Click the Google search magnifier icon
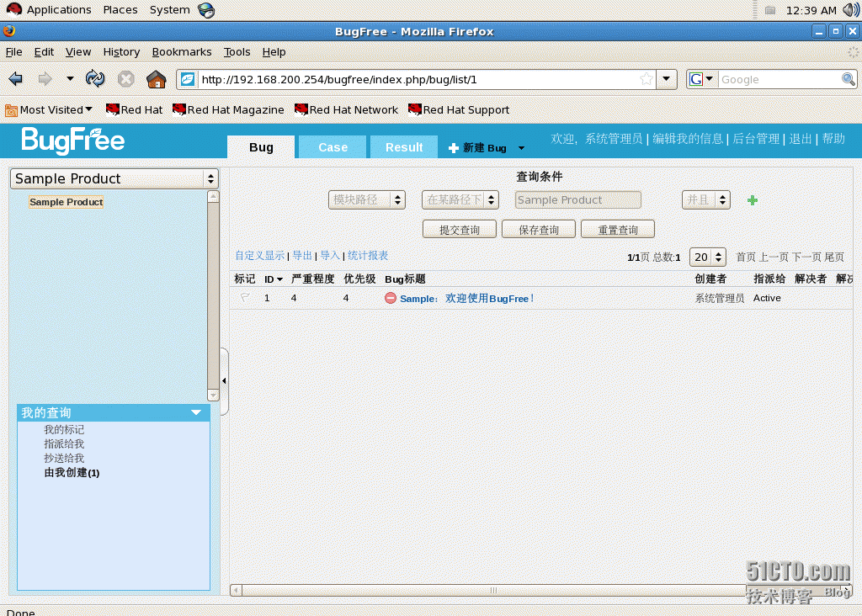862x616 pixels. coord(849,79)
